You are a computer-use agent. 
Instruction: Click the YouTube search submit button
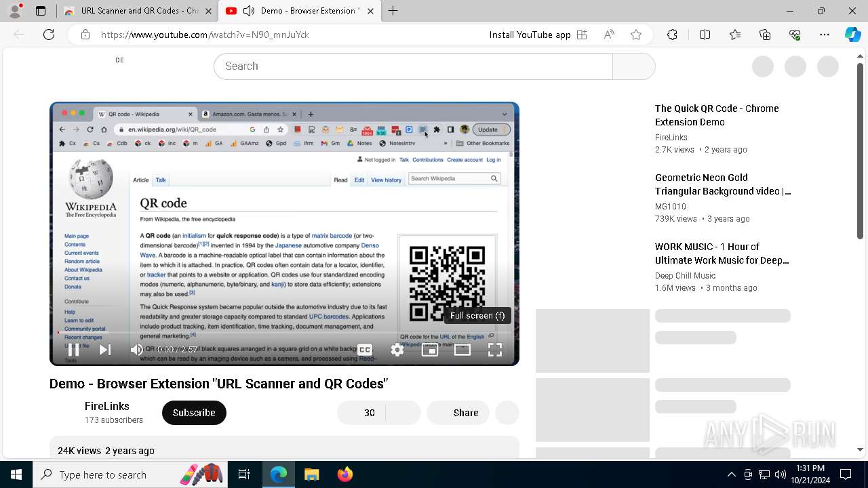point(634,66)
